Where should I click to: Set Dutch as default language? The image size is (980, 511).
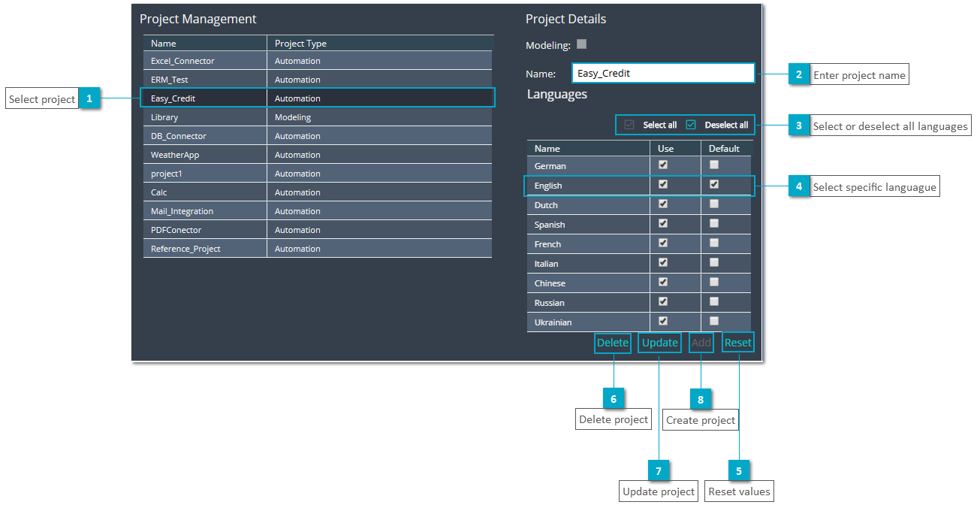pos(714,204)
